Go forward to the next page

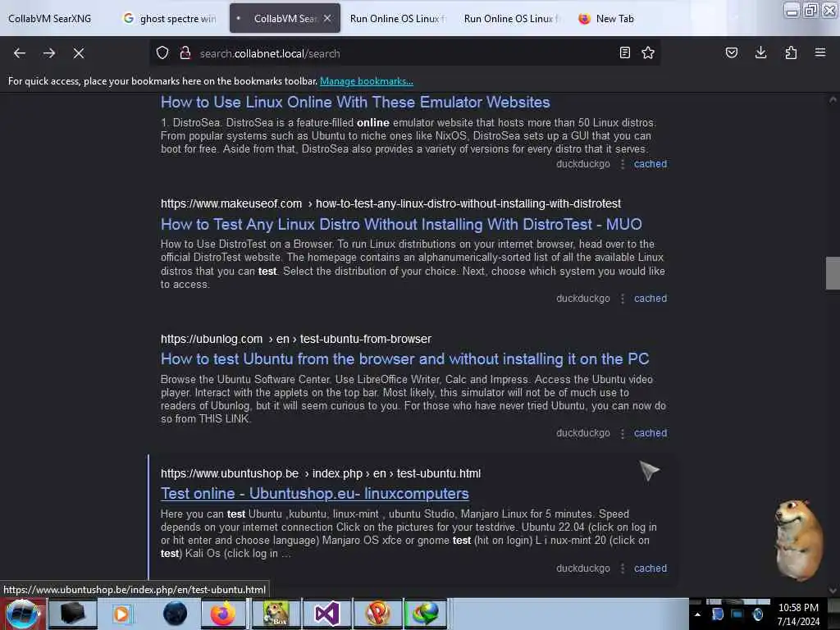[48, 53]
